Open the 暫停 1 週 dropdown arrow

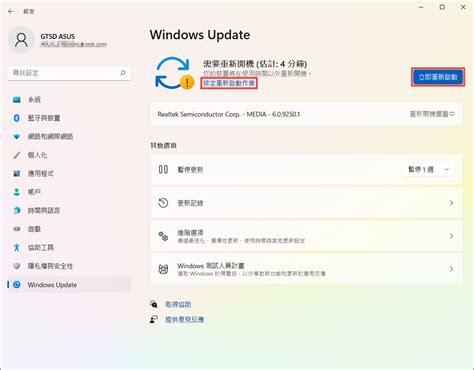[447, 169]
